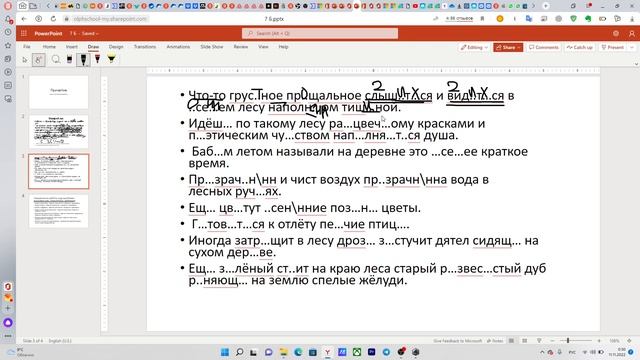This screenshot has height=360, width=640.
Task: Select the red pen tool
Action: coord(97,60)
